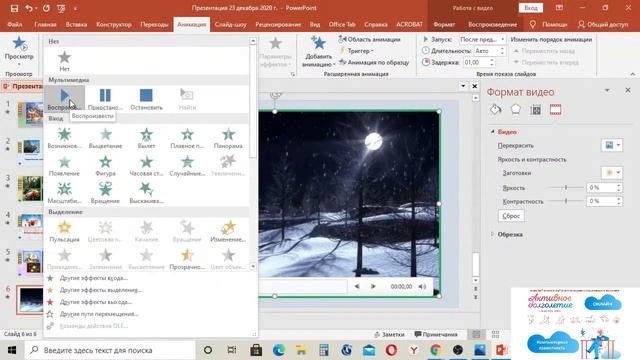Click the video player play button
Screen dimensions: 640x360
[x=373, y=287]
